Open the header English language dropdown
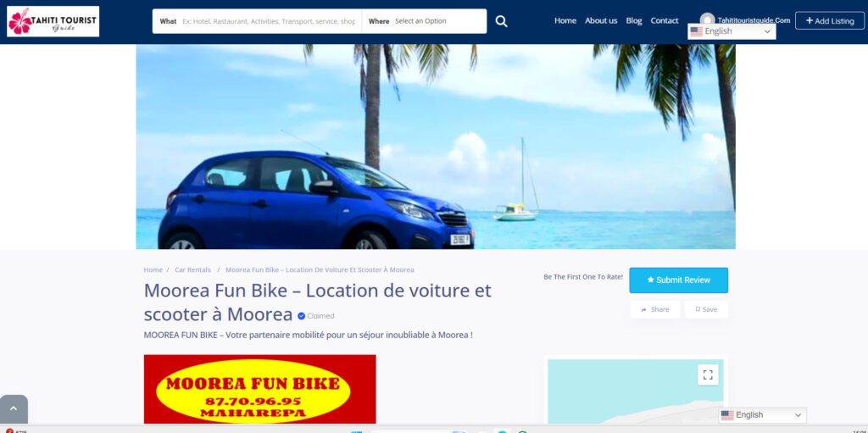This screenshot has width=868, height=433. [x=732, y=31]
